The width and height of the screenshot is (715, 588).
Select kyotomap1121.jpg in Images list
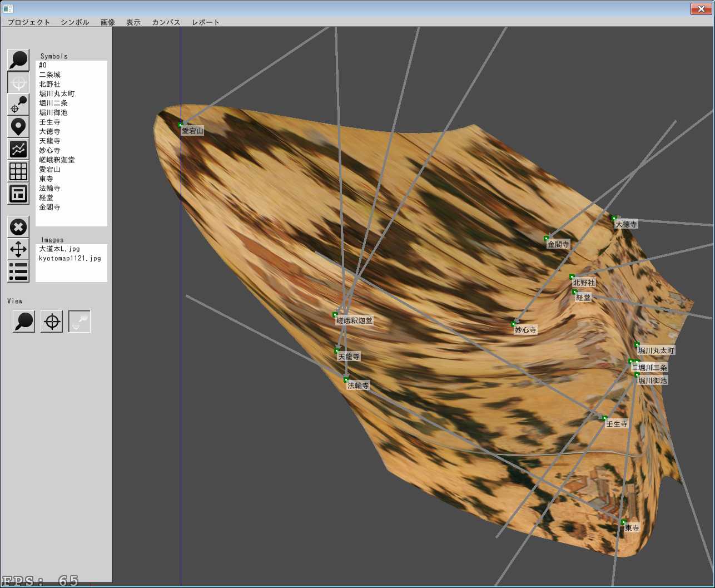pyautogui.click(x=69, y=258)
